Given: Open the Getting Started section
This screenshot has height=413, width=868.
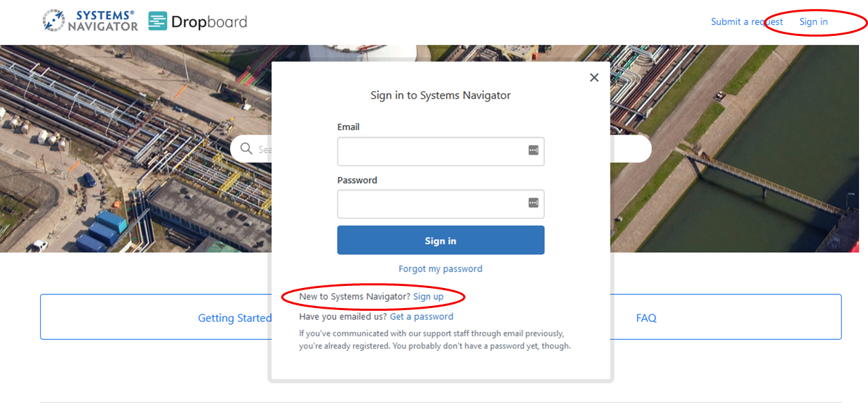Looking at the screenshot, I should 234,318.
